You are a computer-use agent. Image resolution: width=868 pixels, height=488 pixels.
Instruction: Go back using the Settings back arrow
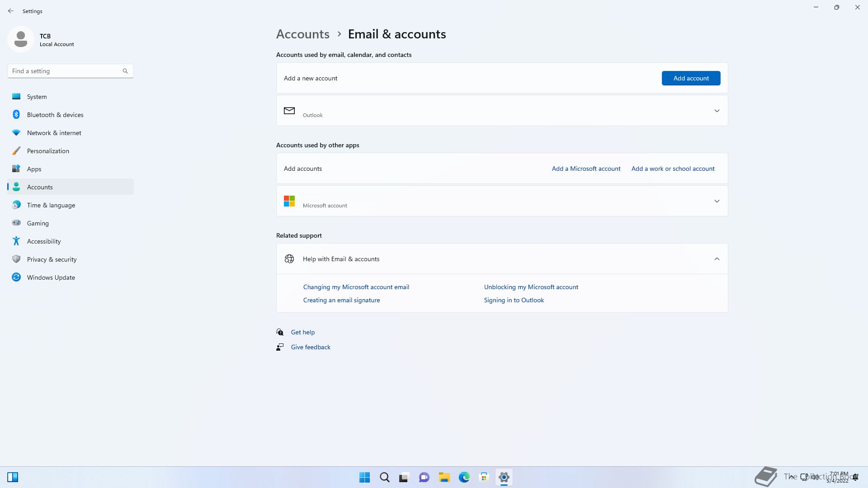pyautogui.click(x=11, y=11)
